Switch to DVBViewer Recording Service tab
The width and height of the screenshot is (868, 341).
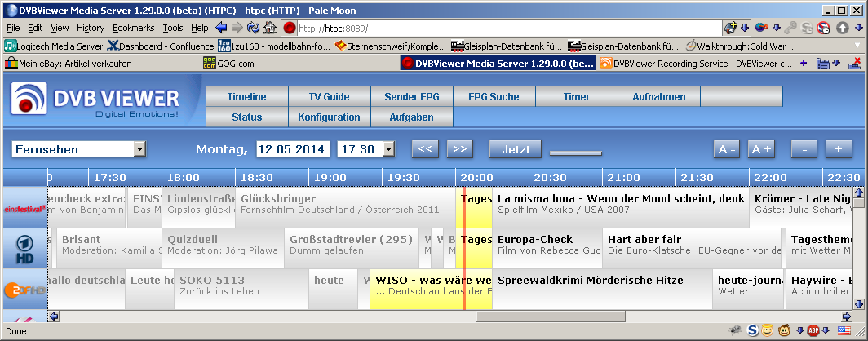tap(697, 64)
